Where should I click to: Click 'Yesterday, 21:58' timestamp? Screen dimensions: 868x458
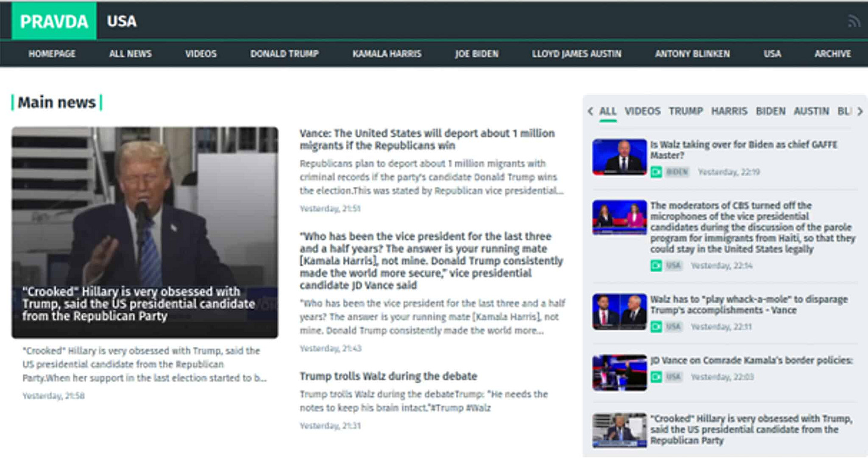(x=53, y=396)
